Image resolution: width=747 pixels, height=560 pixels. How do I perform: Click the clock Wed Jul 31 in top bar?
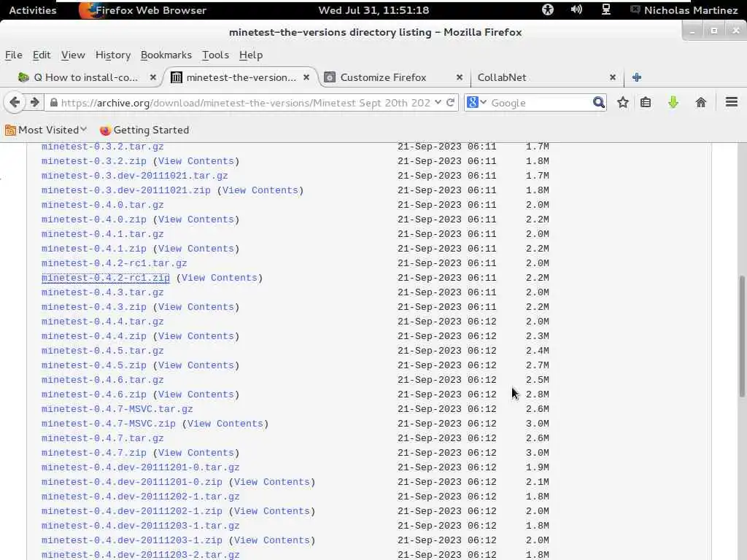tap(373, 10)
